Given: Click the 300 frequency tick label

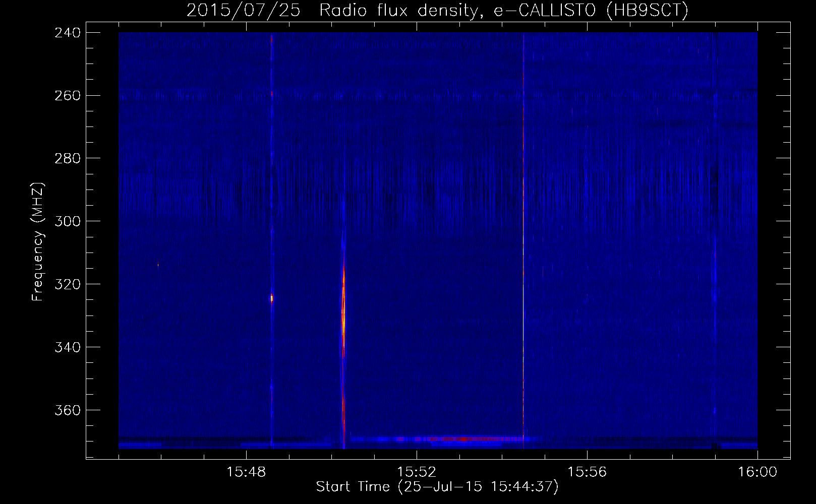Looking at the screenshot, I should pos(67,222).
